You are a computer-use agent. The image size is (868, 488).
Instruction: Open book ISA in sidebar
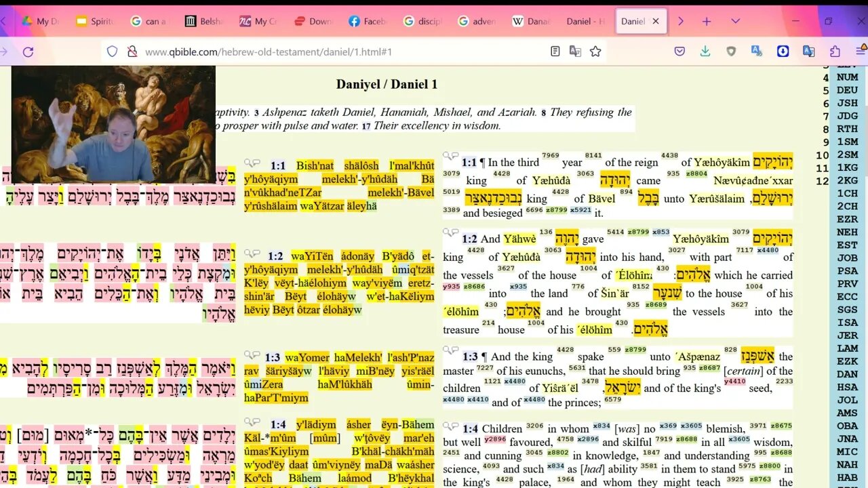click(847, 322)
